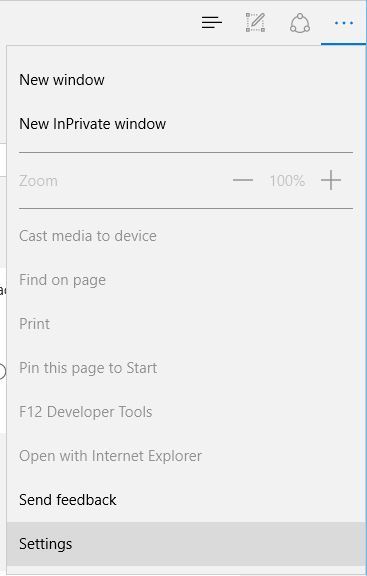Screen dimensions: 367x576
Task: Select the partially hidden radio button at left edge
Action: pos(2,371)
